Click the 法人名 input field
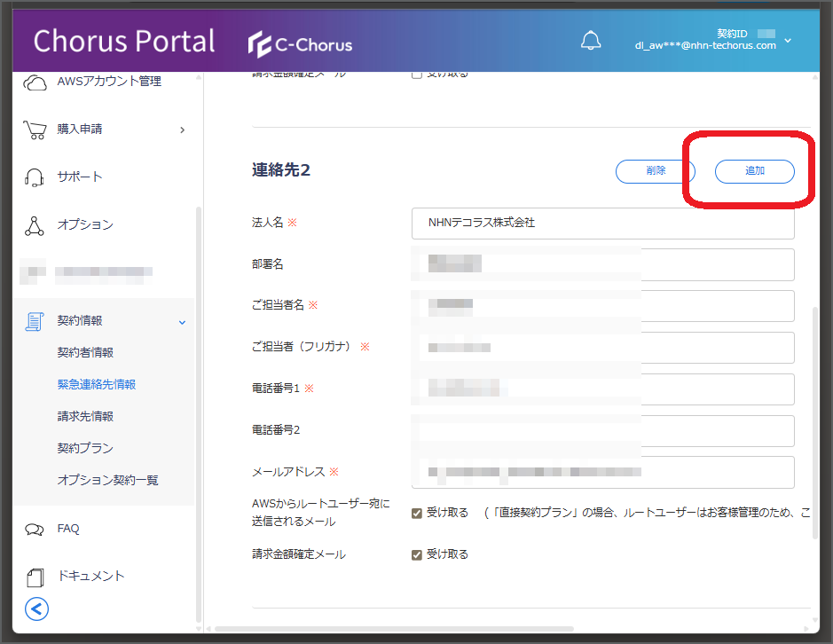833x644 pixels. (x=603, y=224)
